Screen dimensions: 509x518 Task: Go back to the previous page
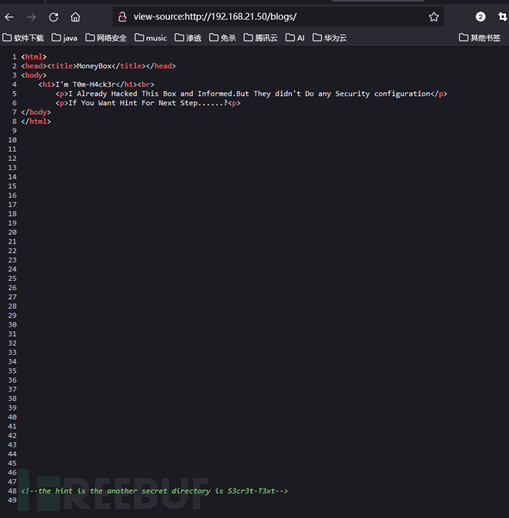9,17
